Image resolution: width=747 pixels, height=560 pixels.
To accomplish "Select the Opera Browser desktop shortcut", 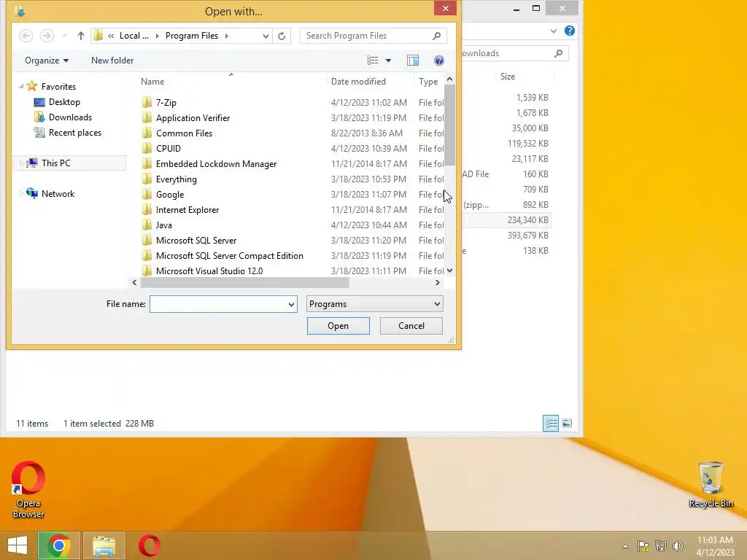I will [28, 490].
